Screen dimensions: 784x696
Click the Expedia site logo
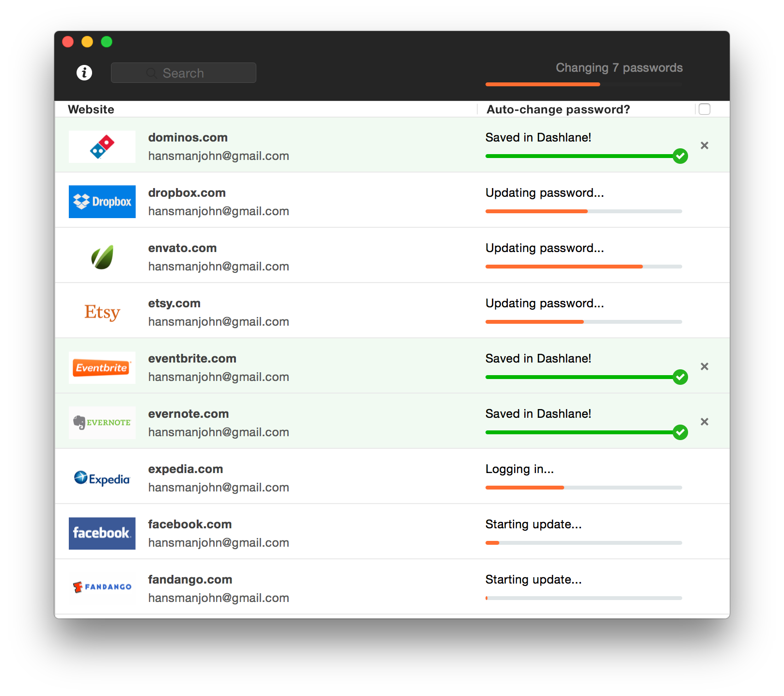click(102, 478)
